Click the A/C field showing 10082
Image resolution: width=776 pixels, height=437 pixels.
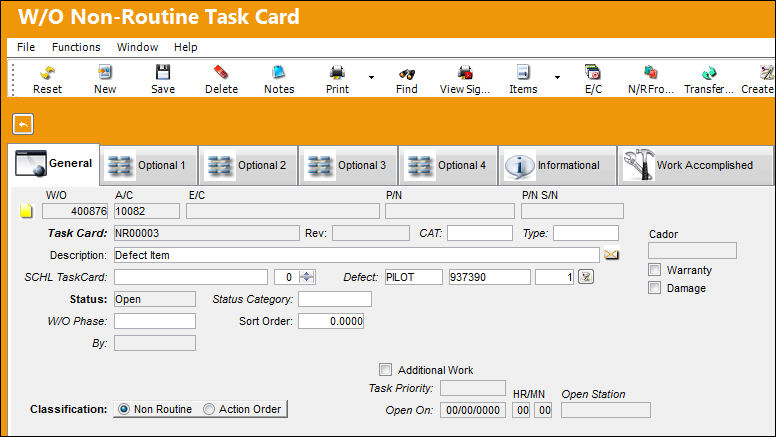pos(147,211)
